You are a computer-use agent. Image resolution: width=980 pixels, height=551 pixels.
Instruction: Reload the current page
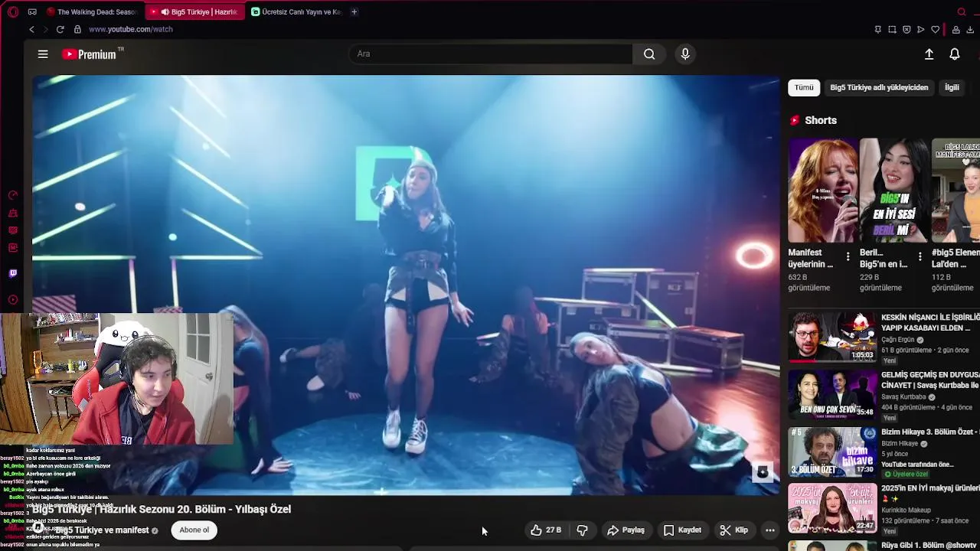60,29
